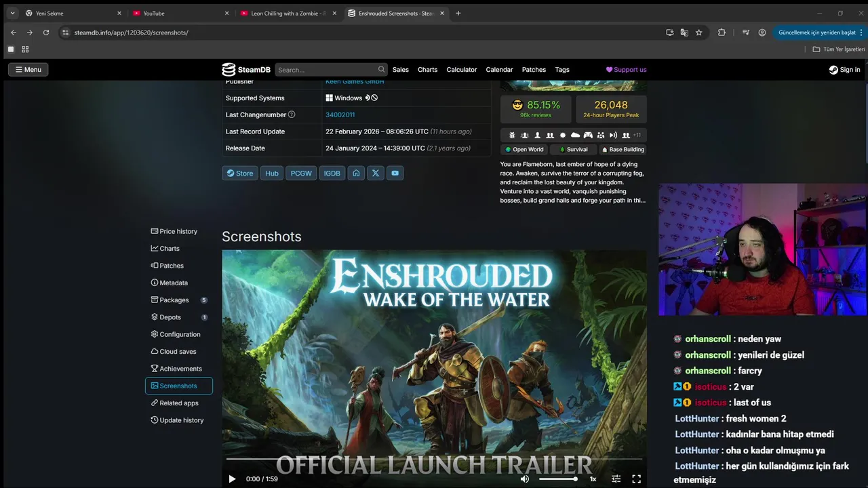Open Patches in the sidebar
The image size is (868, 488).
point(178,266)
